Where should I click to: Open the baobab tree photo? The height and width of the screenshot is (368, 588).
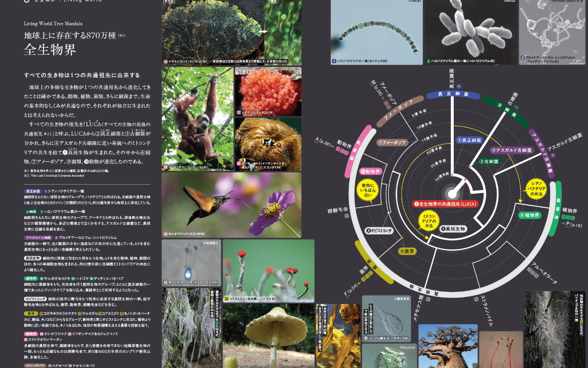(448, 346)
